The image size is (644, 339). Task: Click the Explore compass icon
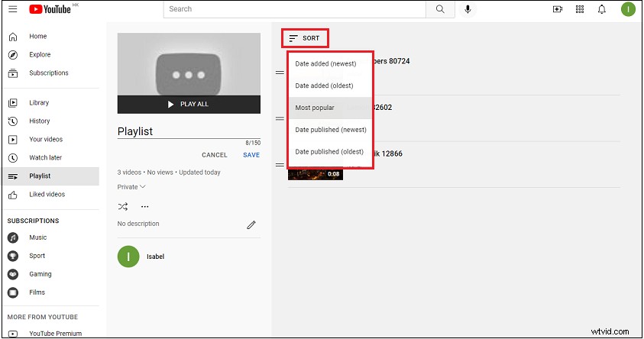(x=13, y=55)
